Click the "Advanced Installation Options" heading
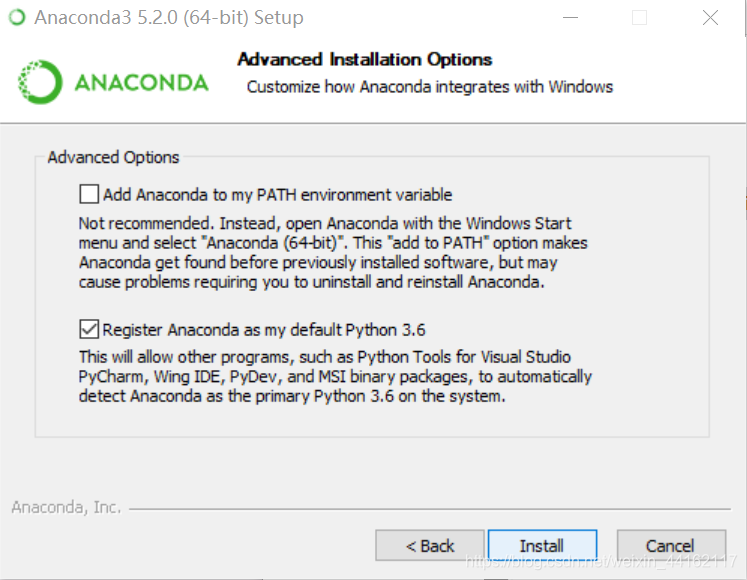 364,60
